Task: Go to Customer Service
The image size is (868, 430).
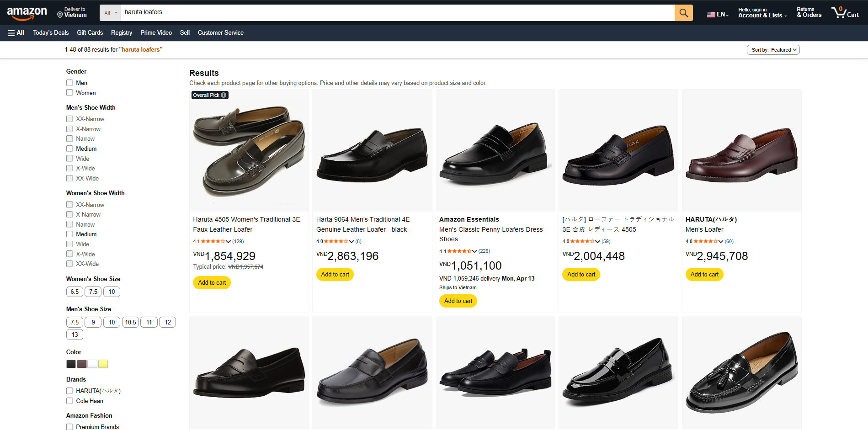Action: tap(220, 32)
